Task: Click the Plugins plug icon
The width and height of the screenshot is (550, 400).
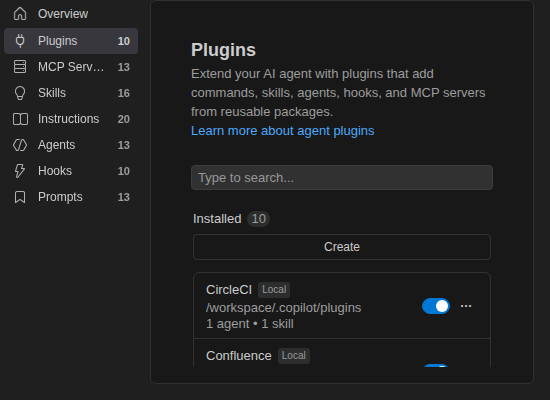Action: [x=20, y=41]
